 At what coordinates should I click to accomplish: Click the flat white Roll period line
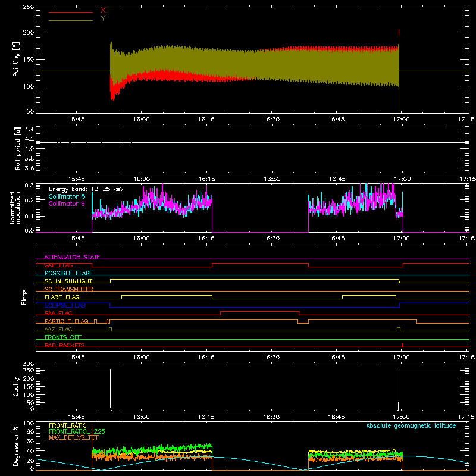point(252,142)
